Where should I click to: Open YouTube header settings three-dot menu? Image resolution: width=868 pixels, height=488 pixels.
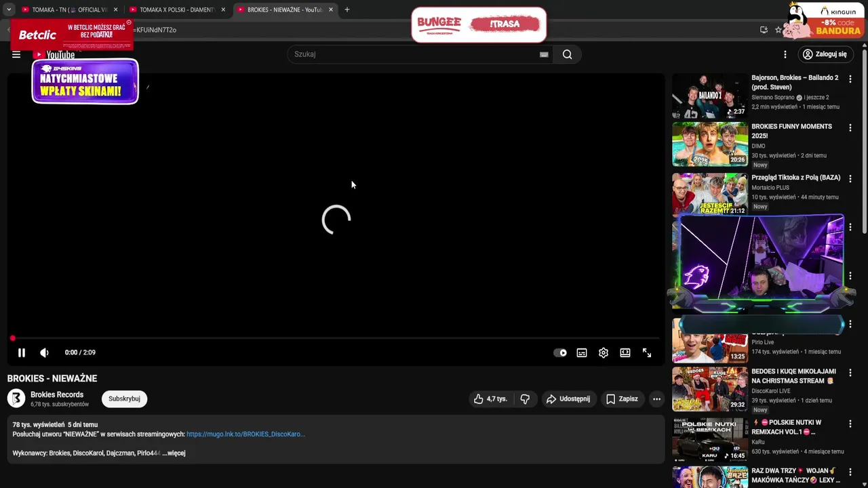(x=785, y=54)
